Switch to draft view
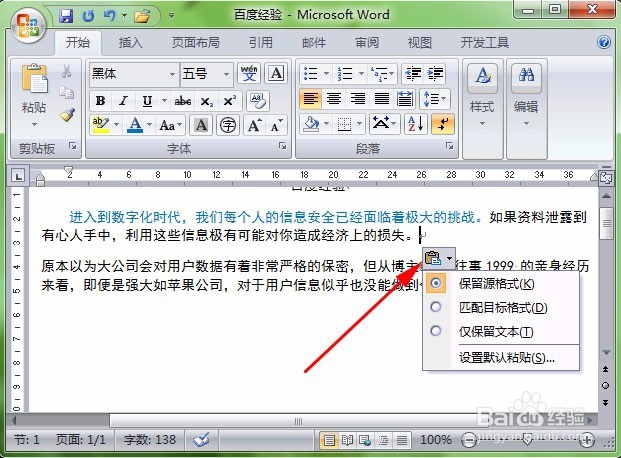The height and width of the screenshot is (458, 621). (402, 440)
